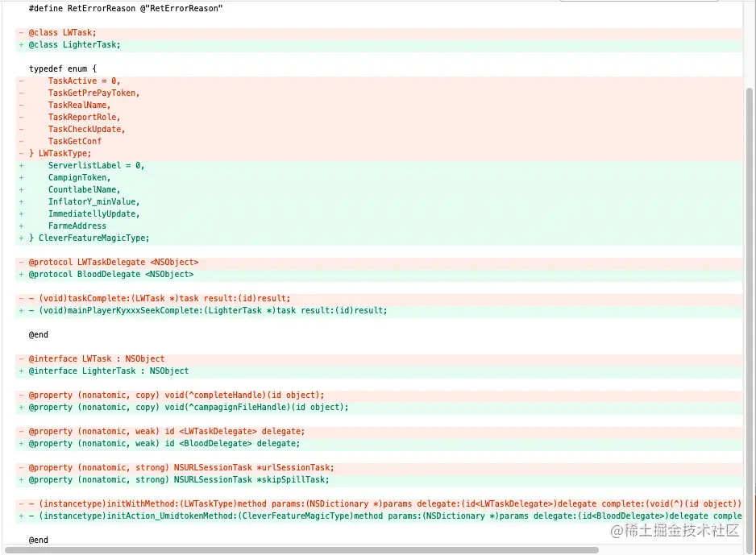Click the removed 'TaskGetConf' line
The width and height of the screenshot is (756, 555).
tap(379, 141)
